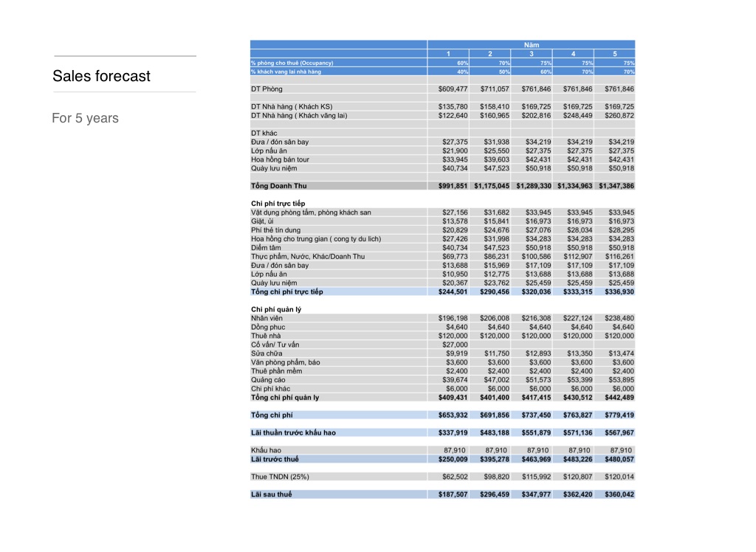
Task: Select the 'For 5 years' subtitle text
Action: coord(85,118)
